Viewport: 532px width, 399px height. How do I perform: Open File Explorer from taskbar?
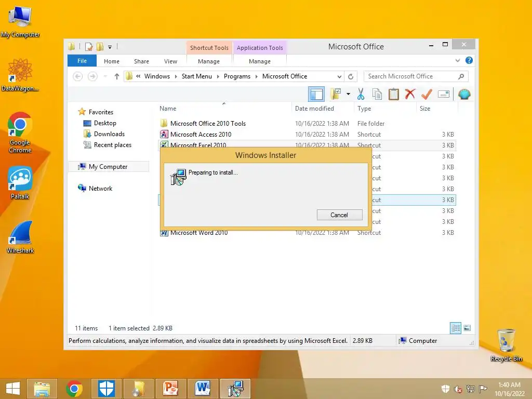point(42,389)
